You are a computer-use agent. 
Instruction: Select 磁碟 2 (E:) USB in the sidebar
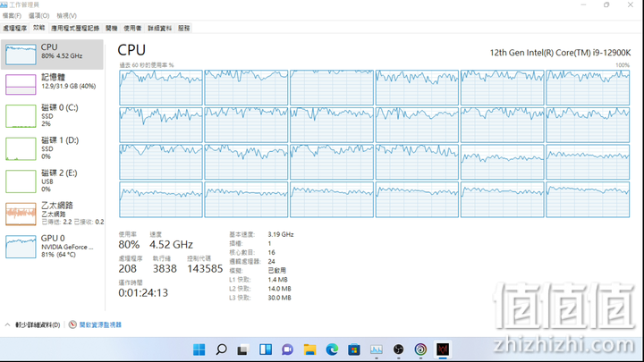(52, 181)
